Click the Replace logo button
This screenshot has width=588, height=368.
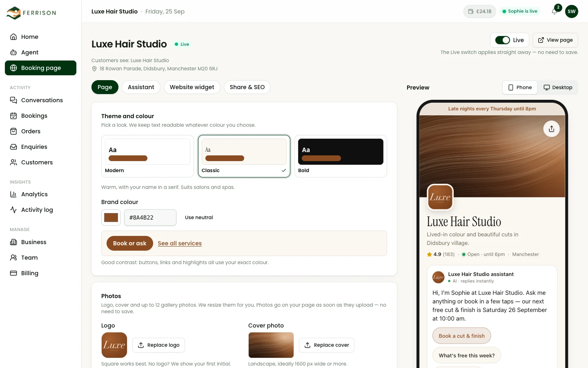coord(159,345)
